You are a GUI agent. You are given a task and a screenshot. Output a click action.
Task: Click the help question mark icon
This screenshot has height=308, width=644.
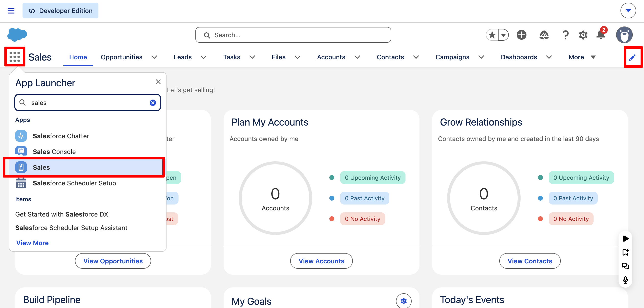point(565,35)
